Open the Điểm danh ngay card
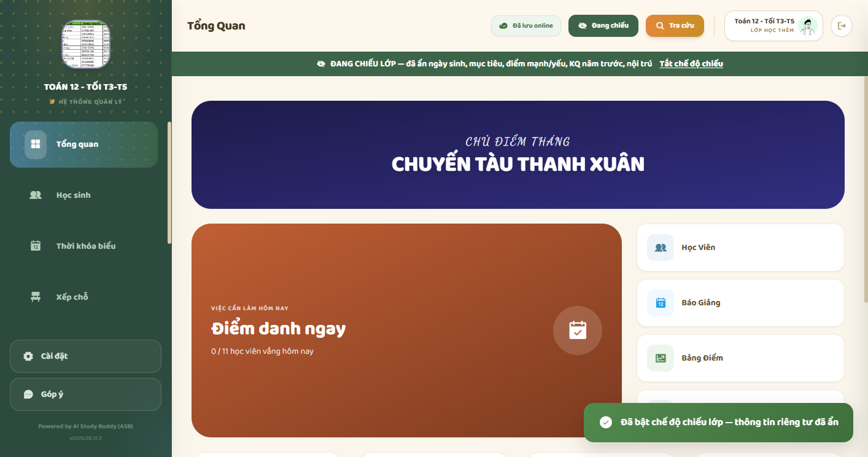This screenshot has width=868, height=457. pos(406,330)
